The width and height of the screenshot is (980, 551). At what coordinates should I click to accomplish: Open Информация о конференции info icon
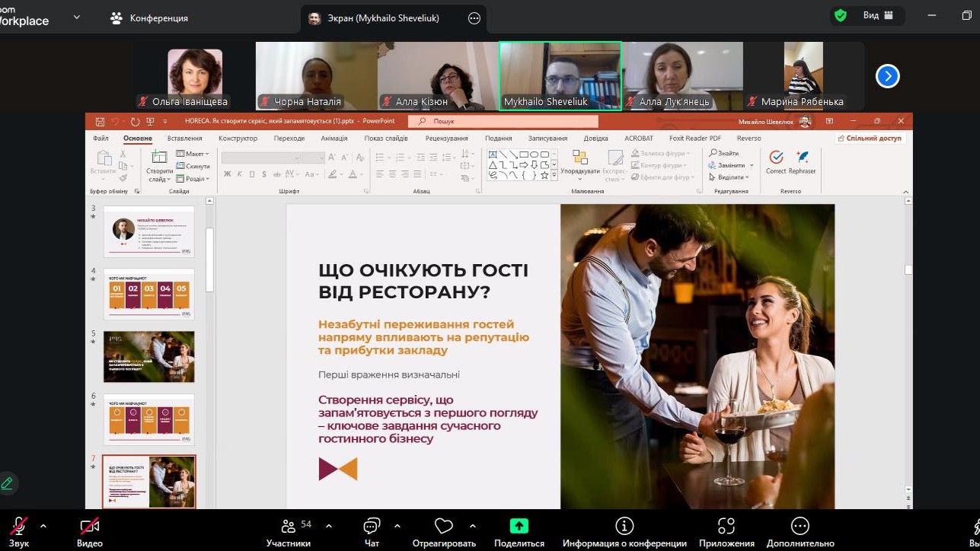(624, 527)
